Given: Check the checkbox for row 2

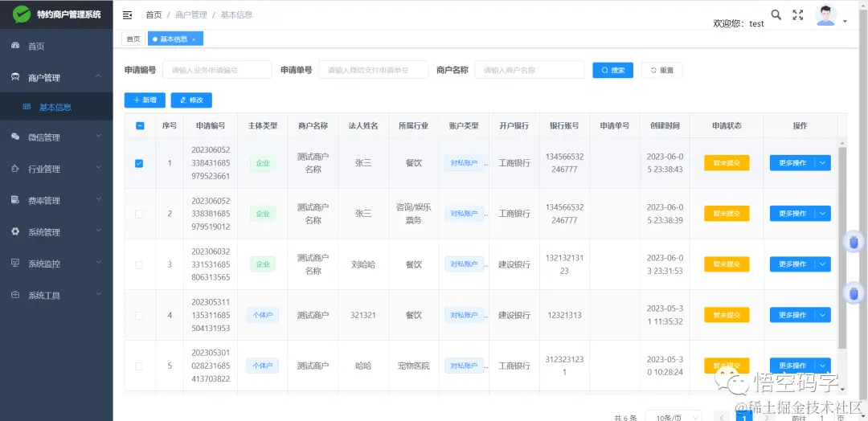Looking at the screenshot, I should coord(139,214).
